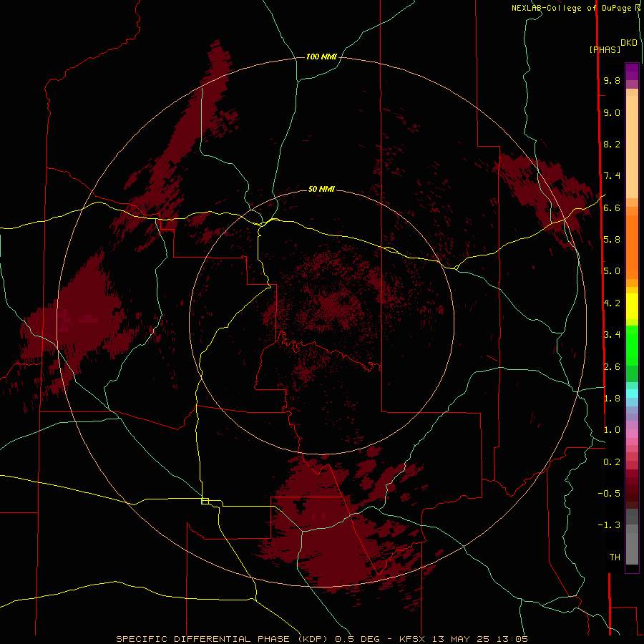Image resolution: width=644 pixels, height=644 pixels.
Task: Click the [PHAS] units label
Action: (x=605, y=50)
